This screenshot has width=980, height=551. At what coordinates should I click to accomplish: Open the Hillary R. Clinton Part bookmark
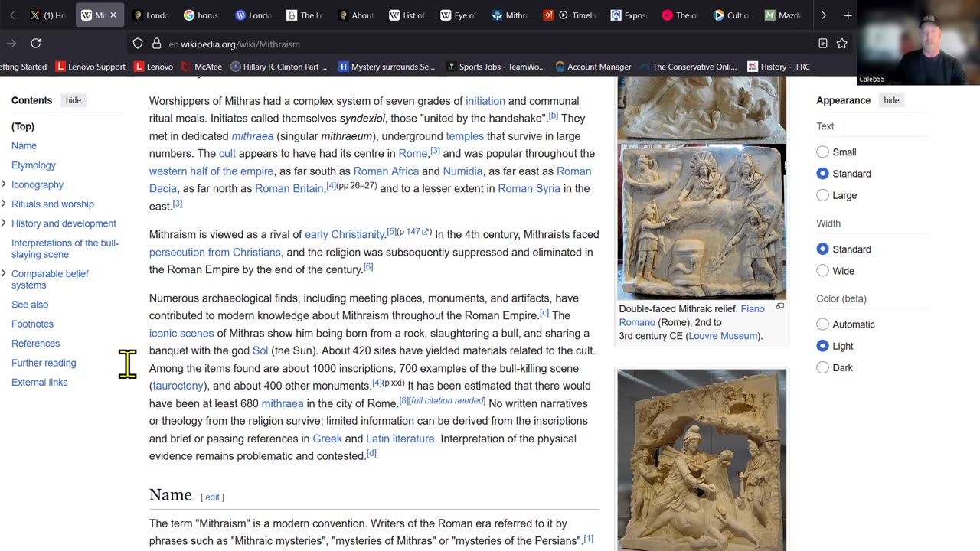tap(279, 67)
